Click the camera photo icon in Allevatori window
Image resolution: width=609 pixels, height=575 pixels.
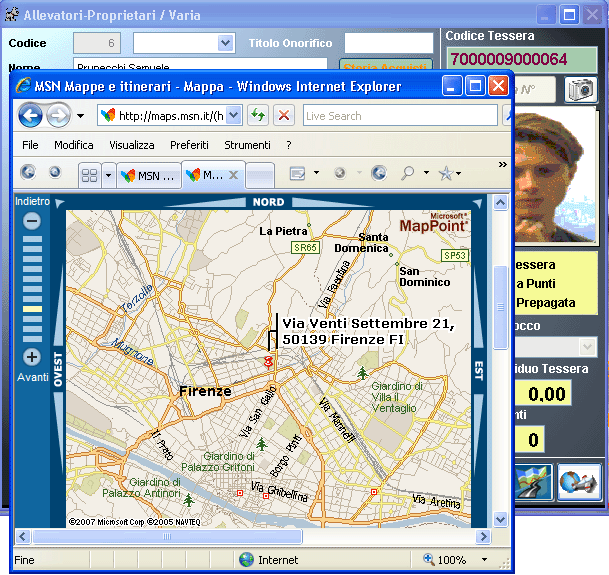581,89
